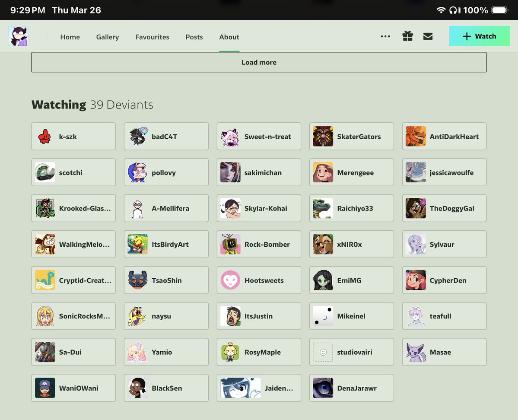Image resolution: width=518 pixels, height=420 pixels.
Task: Open the Gallery tab
Action: click(x=108, y=37)
